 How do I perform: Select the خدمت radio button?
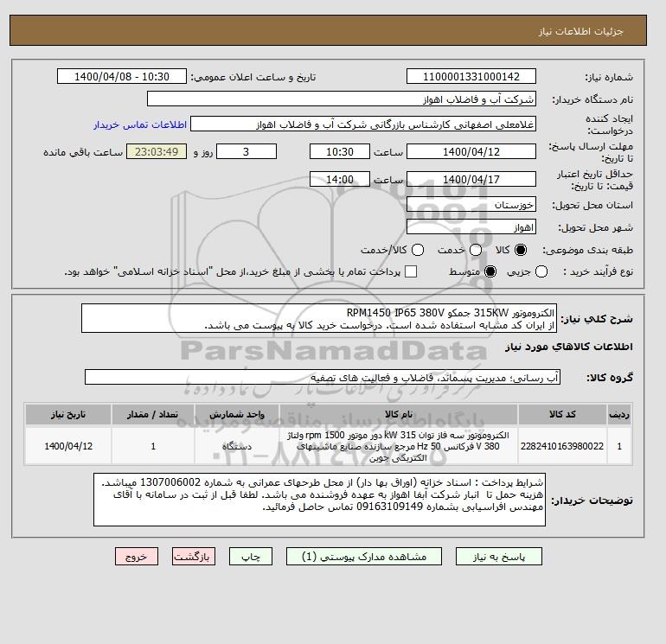(476, 250)
